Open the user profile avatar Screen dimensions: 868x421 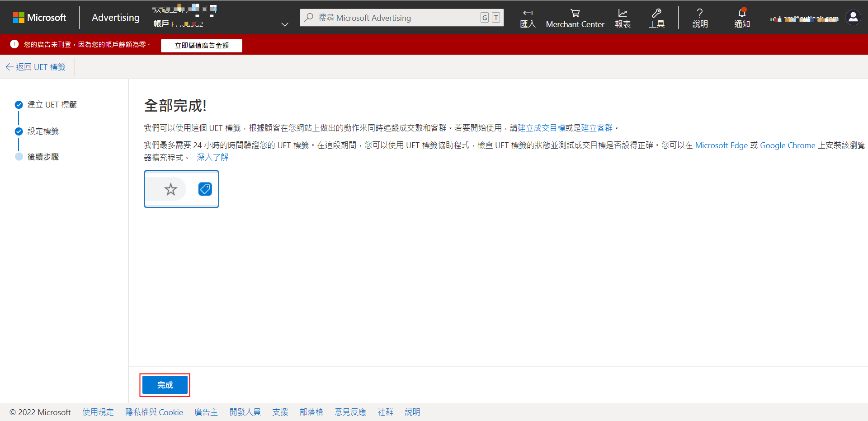tap(853, 17)
